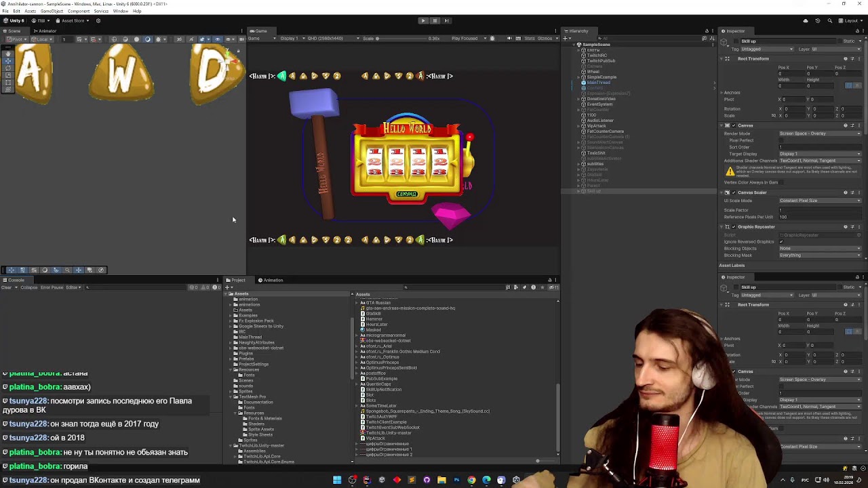
Task: Click the Scale Factor input field
Action: click(820, 210)
